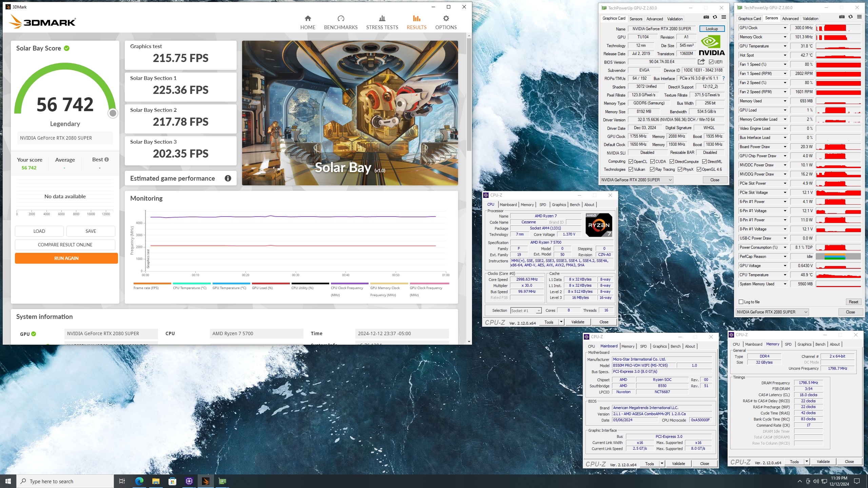Toggle the PhysX checkbox in GPU-Z
Screen dimensions: 868x488
[x=680, y=169]
